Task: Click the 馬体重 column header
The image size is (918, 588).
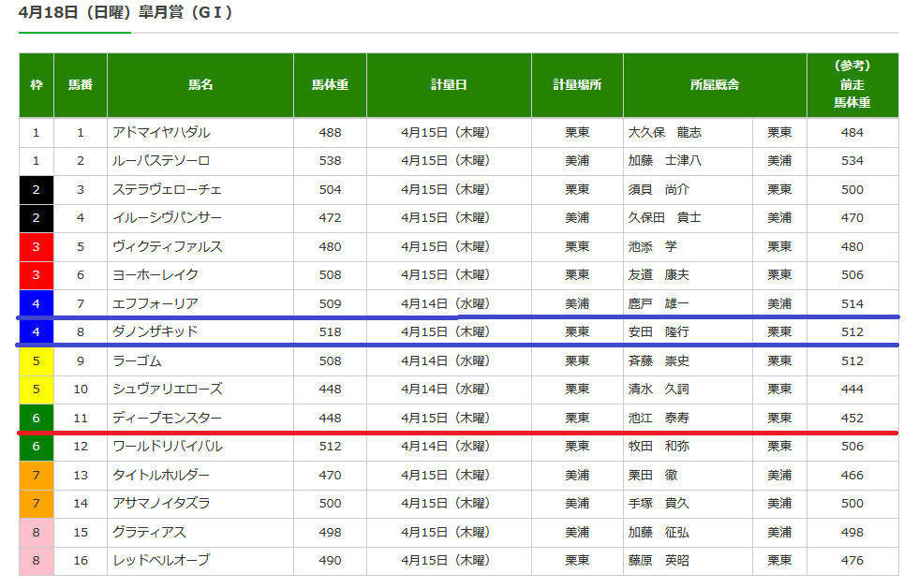Action: click(330, 85)
